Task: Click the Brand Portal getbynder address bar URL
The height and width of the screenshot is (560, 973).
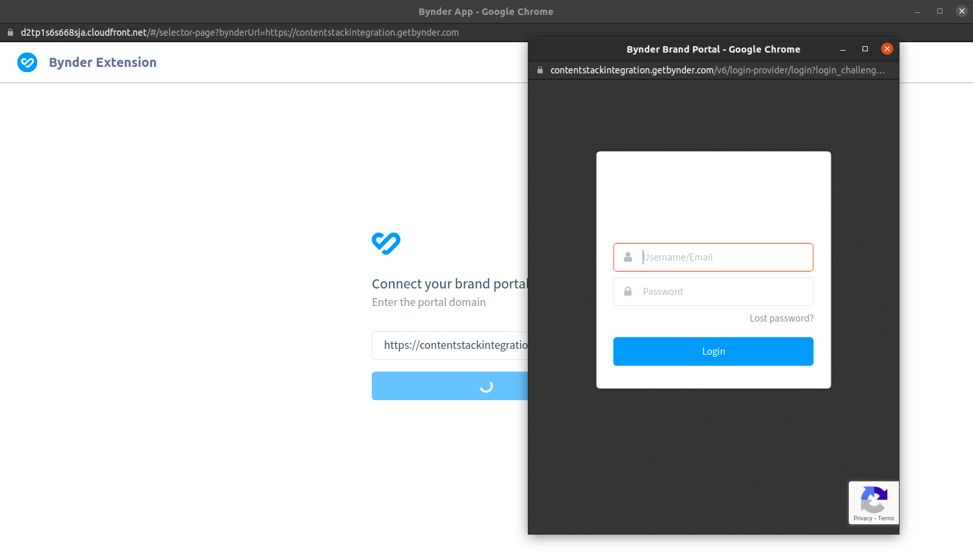Action: click(718, 70)
